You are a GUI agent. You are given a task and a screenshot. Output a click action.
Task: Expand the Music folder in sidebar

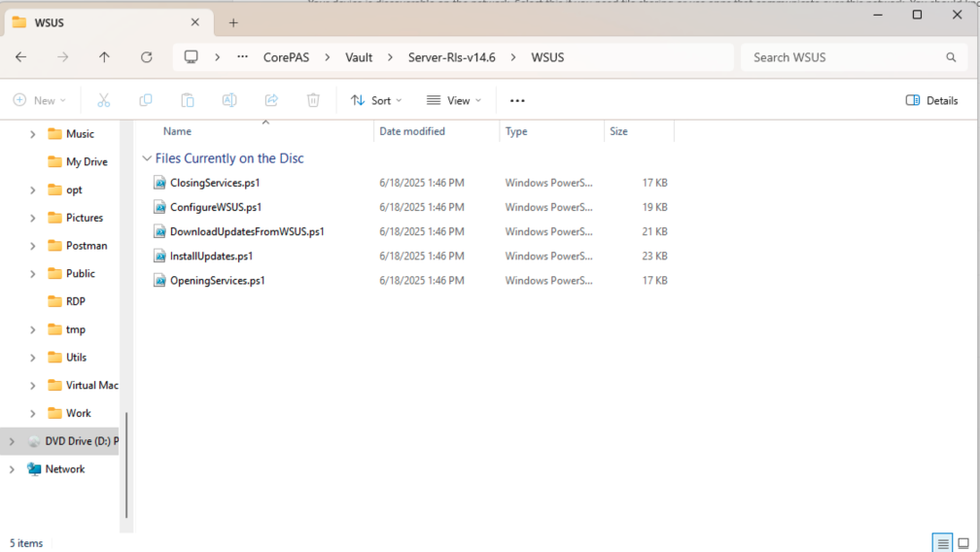32,134
